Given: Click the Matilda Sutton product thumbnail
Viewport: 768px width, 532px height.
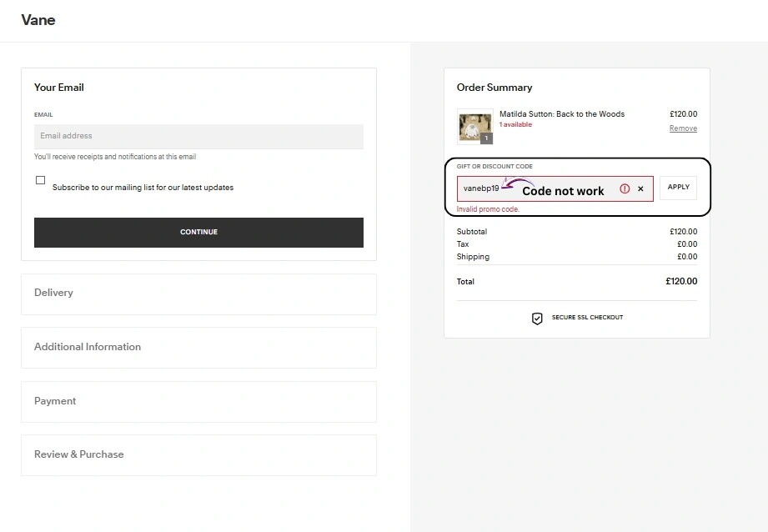Looking at the screenshot, I should pyautogui.click(x=474, y=124).
